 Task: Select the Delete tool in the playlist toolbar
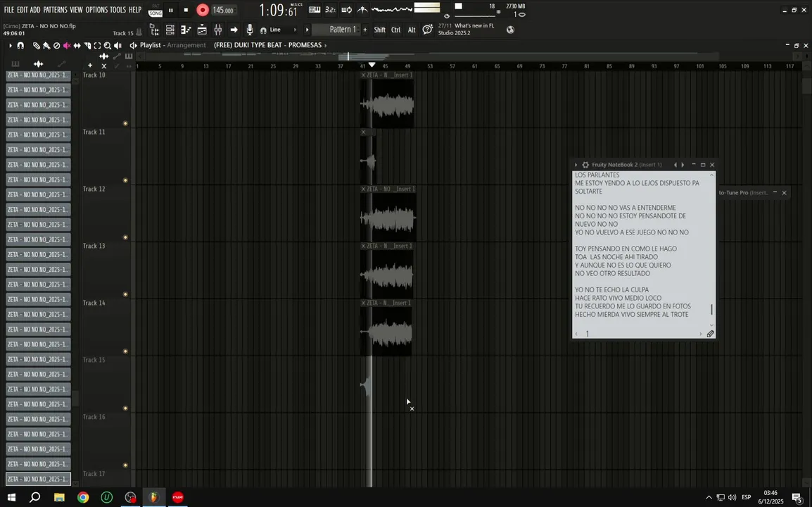[x=57, y=46]
